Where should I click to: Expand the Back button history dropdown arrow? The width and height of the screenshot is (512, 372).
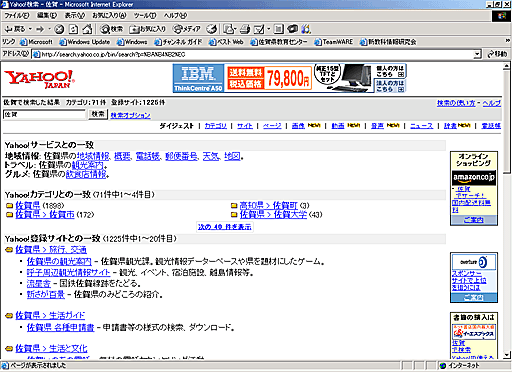[30, 29]
